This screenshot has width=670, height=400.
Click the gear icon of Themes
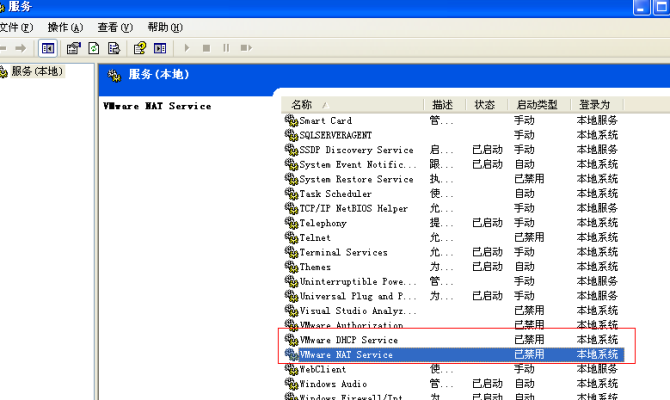291,267
